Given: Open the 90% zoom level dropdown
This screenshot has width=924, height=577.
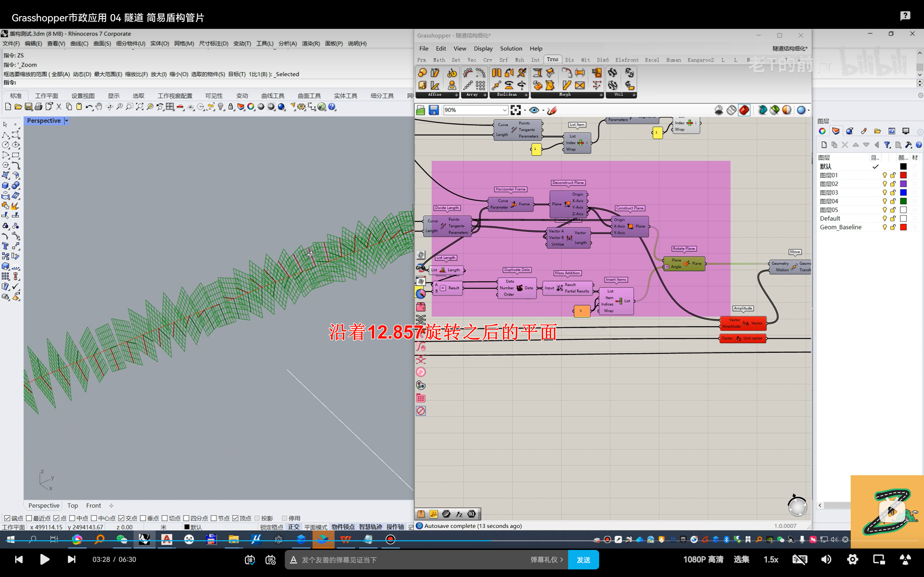Looking at the screenshot, I should click(x=504, y=110).
